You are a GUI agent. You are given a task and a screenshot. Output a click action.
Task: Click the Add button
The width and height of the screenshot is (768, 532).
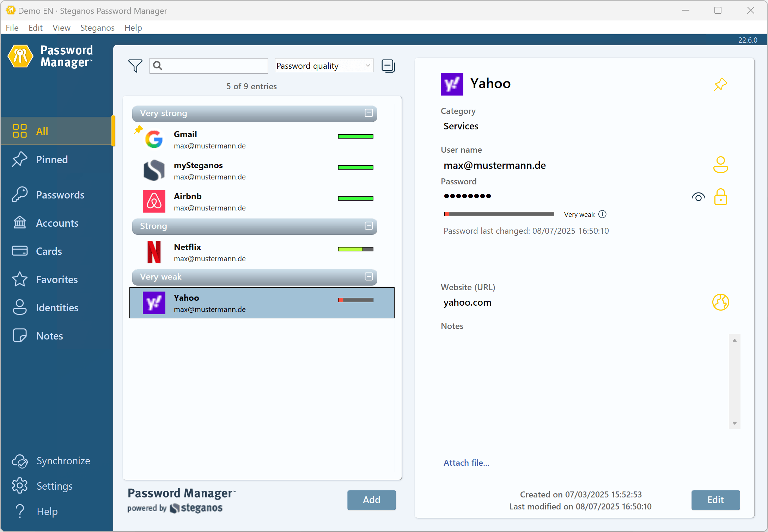click(x=371, y=500)
